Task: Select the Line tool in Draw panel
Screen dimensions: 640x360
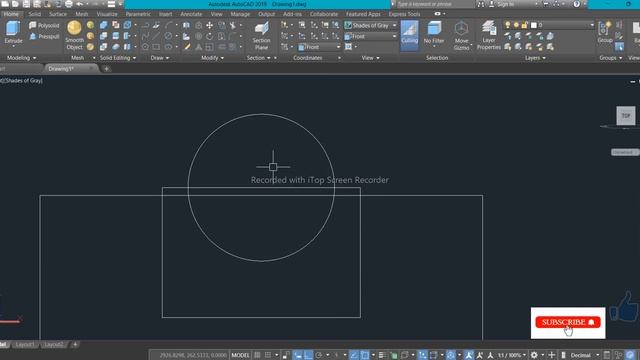Action: point(156,36)
